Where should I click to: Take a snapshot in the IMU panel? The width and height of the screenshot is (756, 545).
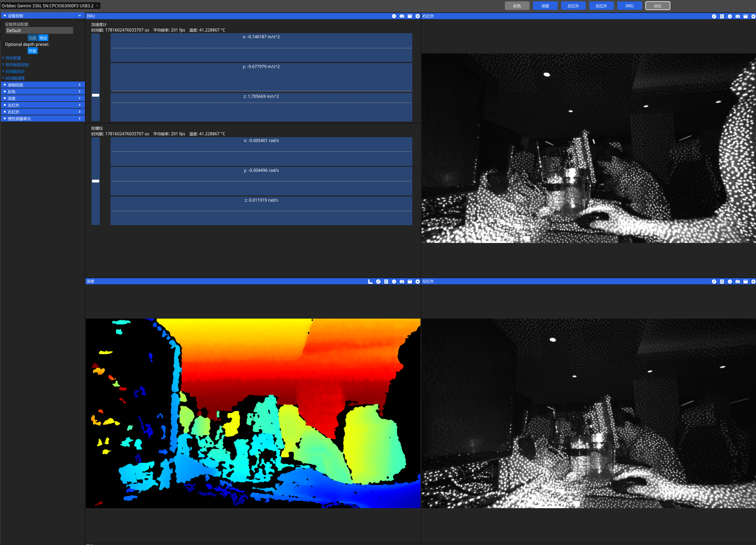[402, 16]
